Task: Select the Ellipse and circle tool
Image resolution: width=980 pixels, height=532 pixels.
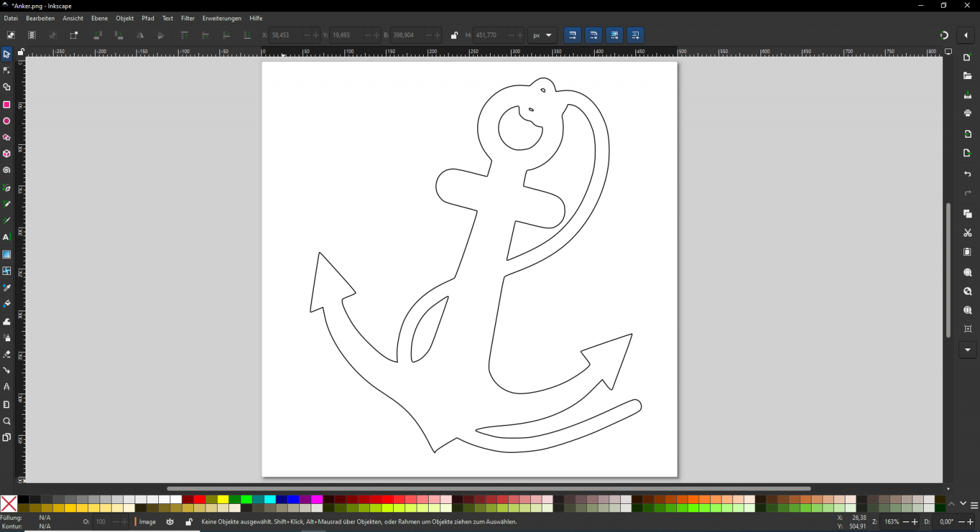Action: pos(6,121)
